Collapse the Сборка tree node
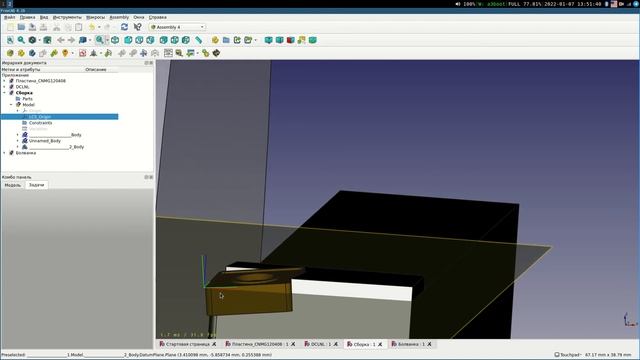Viewport: 640px width, 360px height. pos(4,93)
